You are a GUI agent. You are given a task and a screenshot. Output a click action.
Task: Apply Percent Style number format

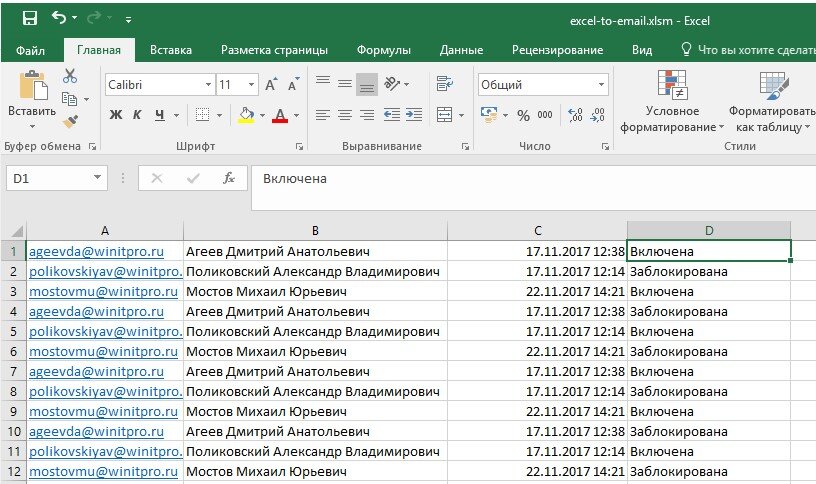tap(524, 115)
